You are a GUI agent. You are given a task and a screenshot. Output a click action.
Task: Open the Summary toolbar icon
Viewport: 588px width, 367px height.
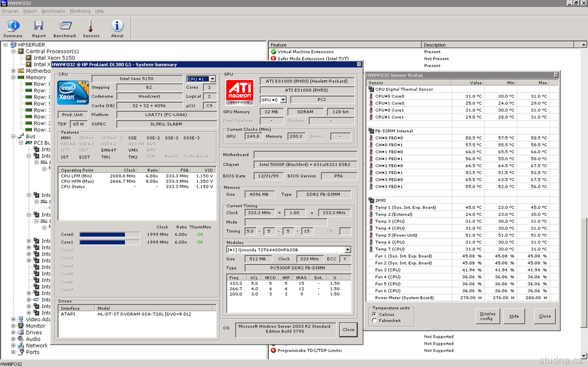click(13, 26)
